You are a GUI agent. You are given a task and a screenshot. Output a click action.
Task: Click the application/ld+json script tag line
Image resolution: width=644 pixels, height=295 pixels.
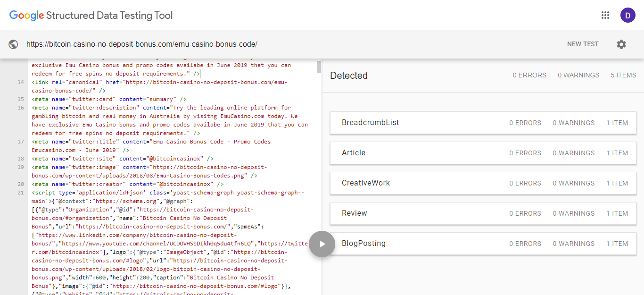pyautogui.click(x=168, y=193)
